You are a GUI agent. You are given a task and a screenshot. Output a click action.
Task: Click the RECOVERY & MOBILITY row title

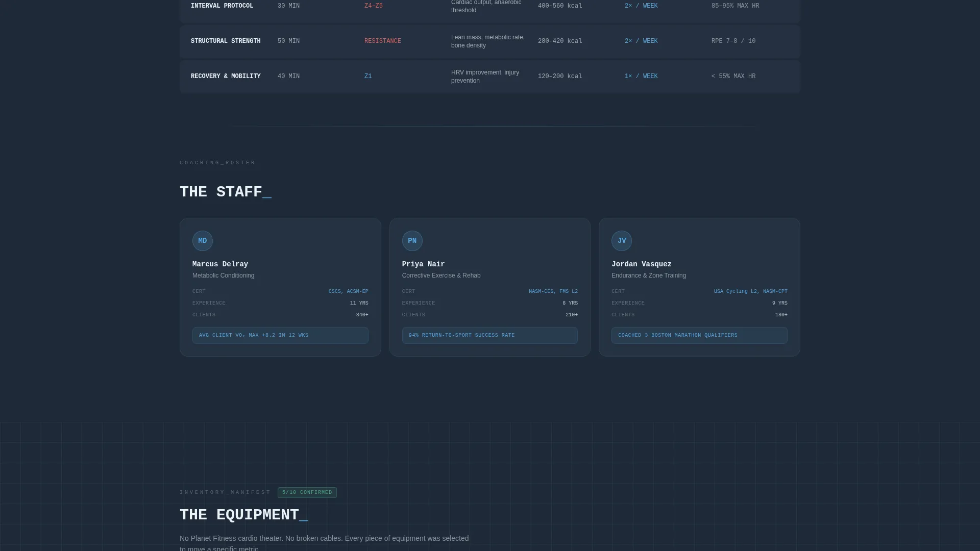[x=226, y=77]
